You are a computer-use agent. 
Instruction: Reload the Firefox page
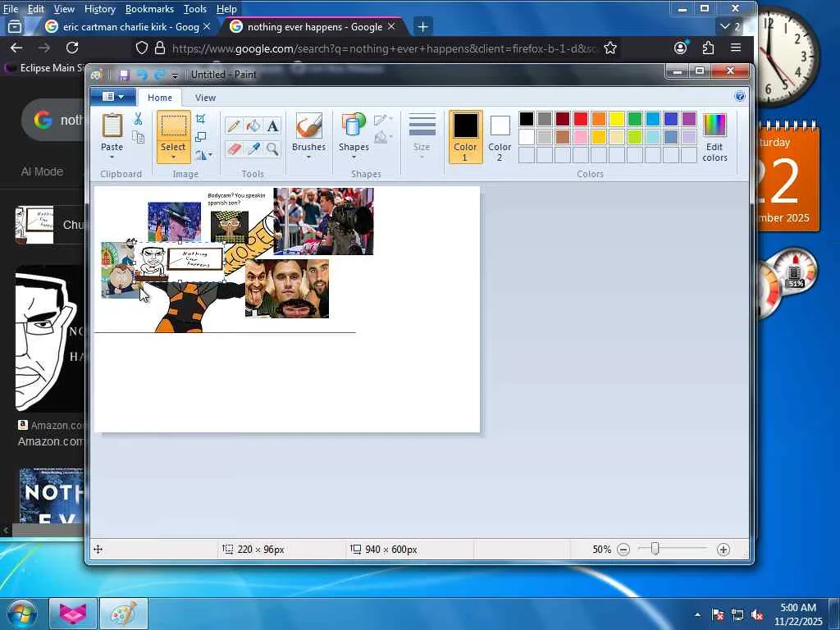72,48
